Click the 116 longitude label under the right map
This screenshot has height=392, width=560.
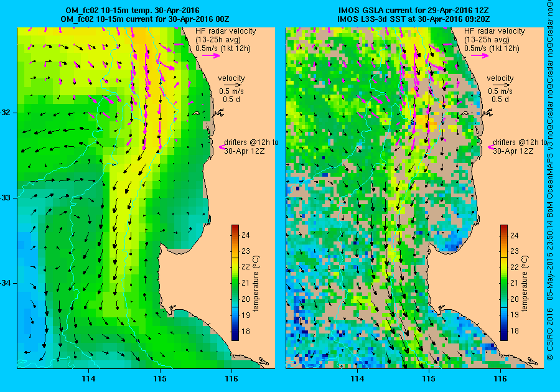tap(500, 379)
